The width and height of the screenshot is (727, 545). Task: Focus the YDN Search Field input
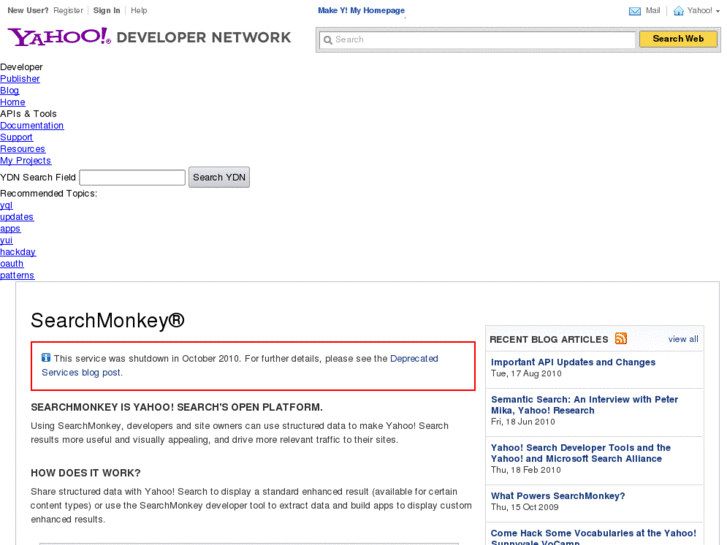(x=132, y=178)
